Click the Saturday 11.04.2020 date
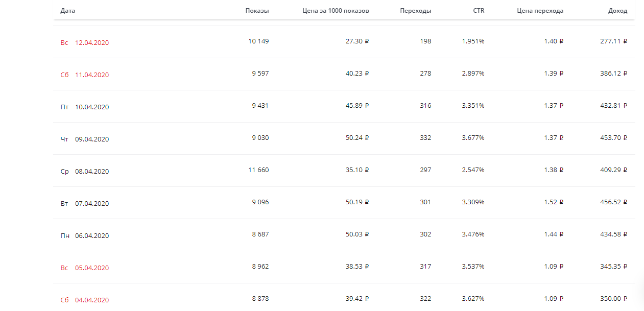The height and width of the screenshot is (311, 644). [91, 75]
